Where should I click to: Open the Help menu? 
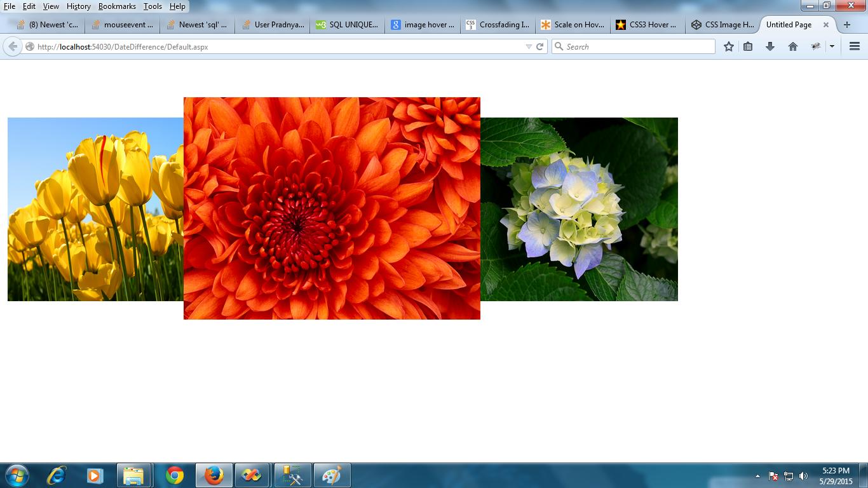(177, 6)
